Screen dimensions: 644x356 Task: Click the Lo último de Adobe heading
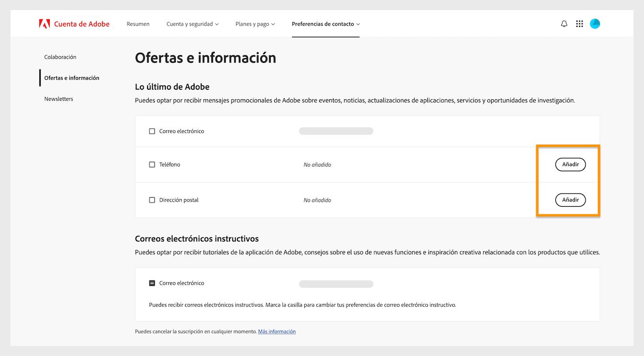point(172,87)
